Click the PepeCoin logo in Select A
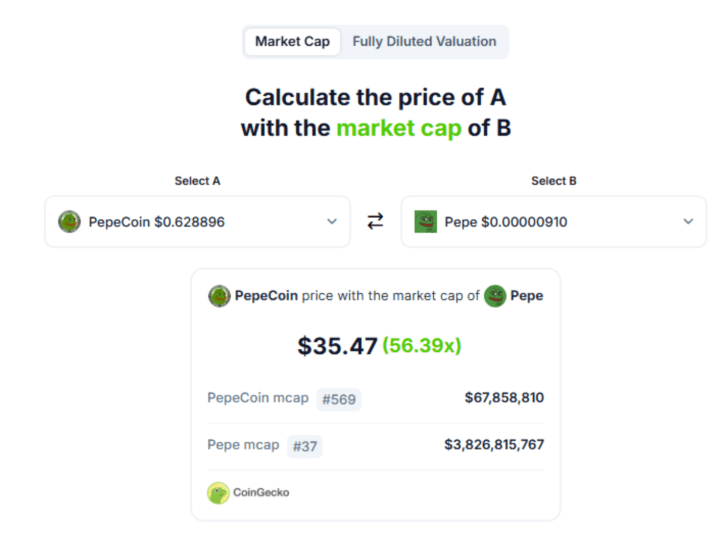Screen dimensions: 727x536 pos(70,221)
